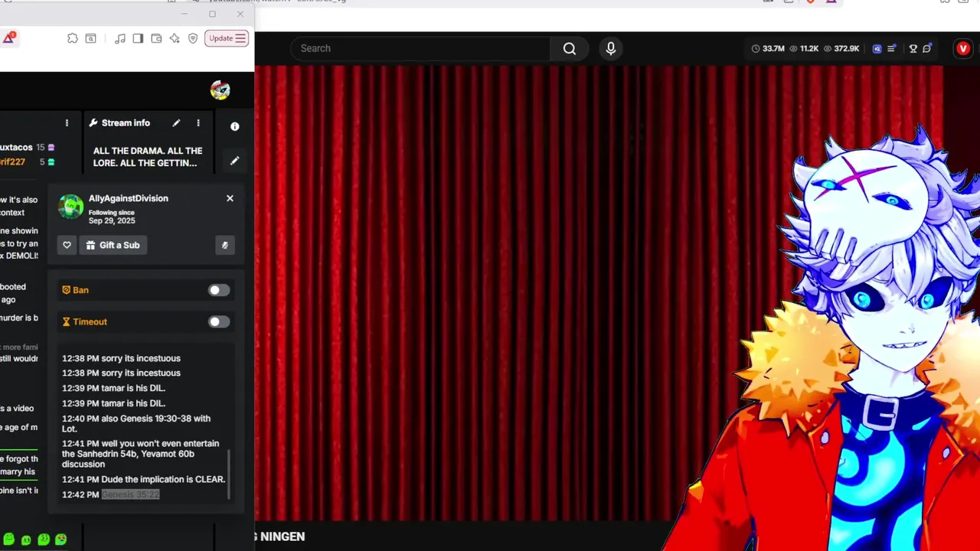
Task: Open the browser extensions puzzle icon
Action: 73,38
